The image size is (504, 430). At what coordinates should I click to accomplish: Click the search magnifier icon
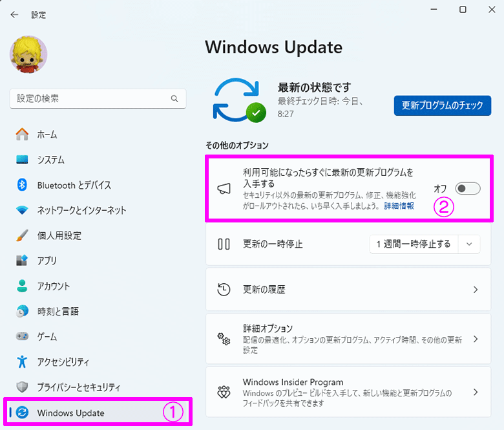click(174, 98)
